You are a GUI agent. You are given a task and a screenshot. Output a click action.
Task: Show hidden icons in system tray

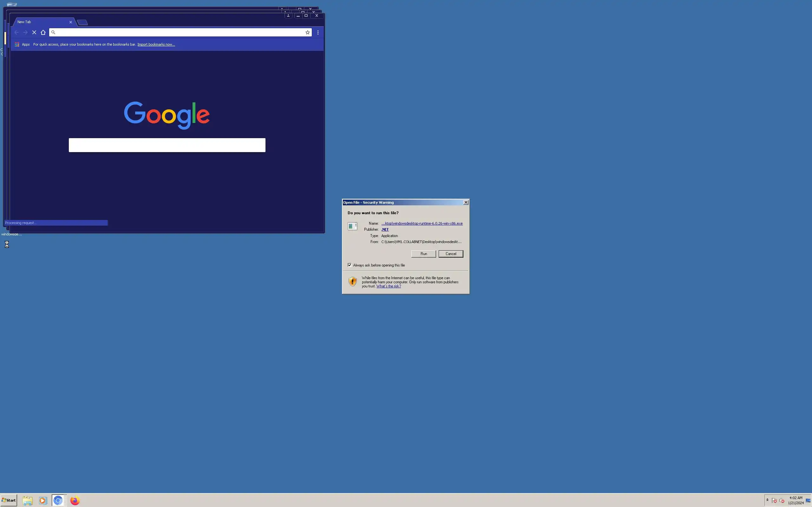[x=767, y=500]
